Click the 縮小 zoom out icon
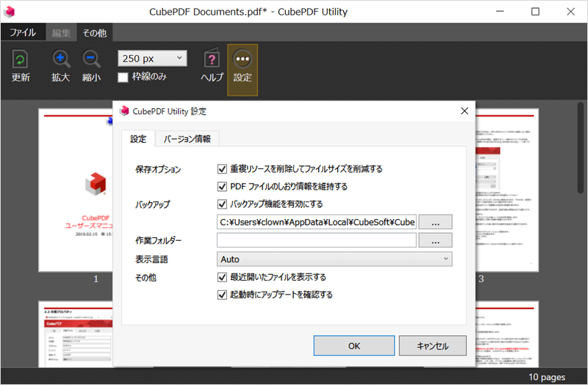 tap(91, 60)
